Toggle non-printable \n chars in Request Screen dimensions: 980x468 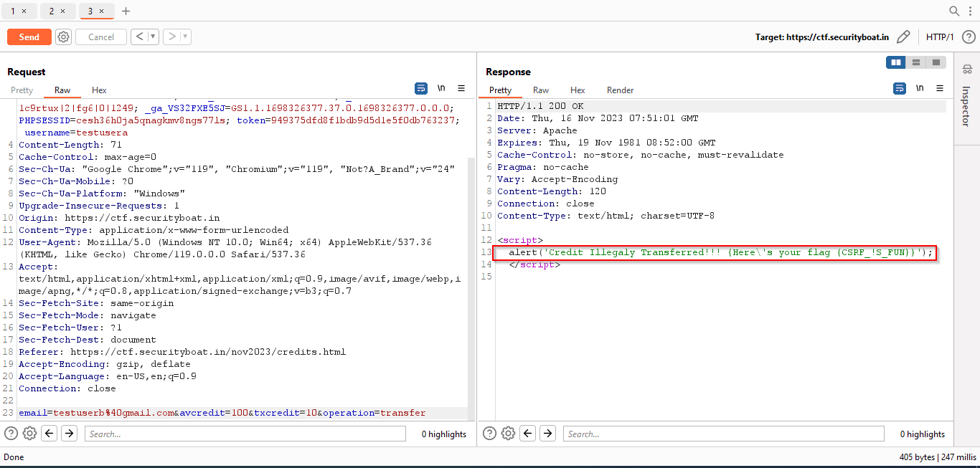tap(441, 89)
